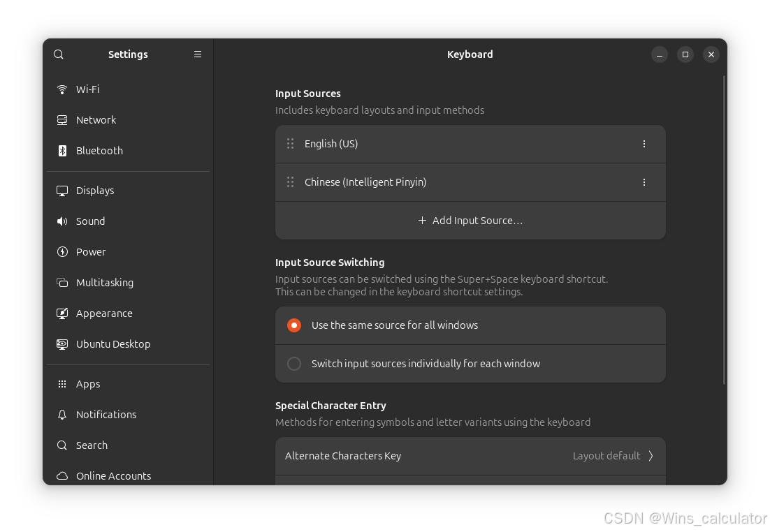
Task: Select the Chinese (Intelligent Pinyin) row
Action: (x=470, y=182)
